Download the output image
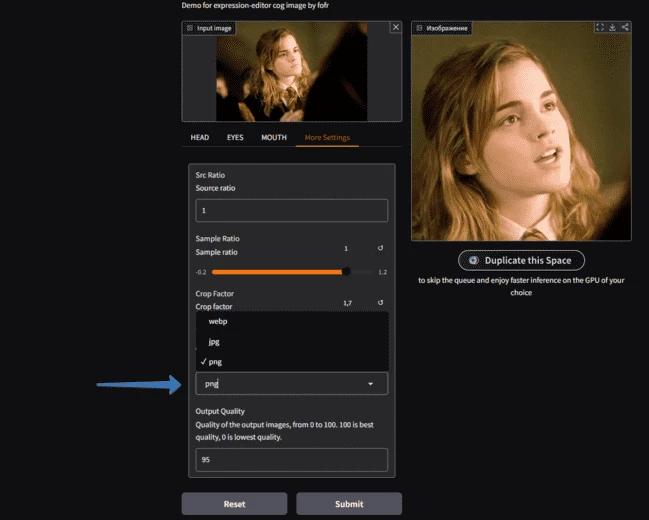649x520 pixels. point(612,27)
